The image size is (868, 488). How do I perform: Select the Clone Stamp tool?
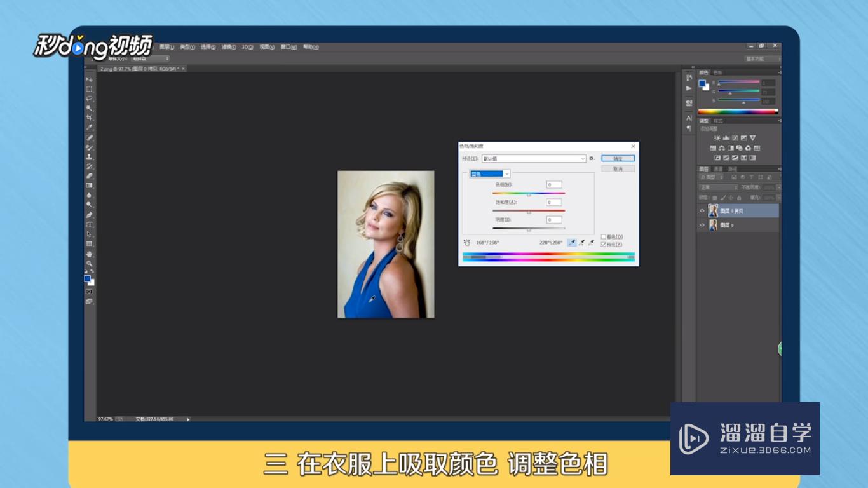(90, 156)
